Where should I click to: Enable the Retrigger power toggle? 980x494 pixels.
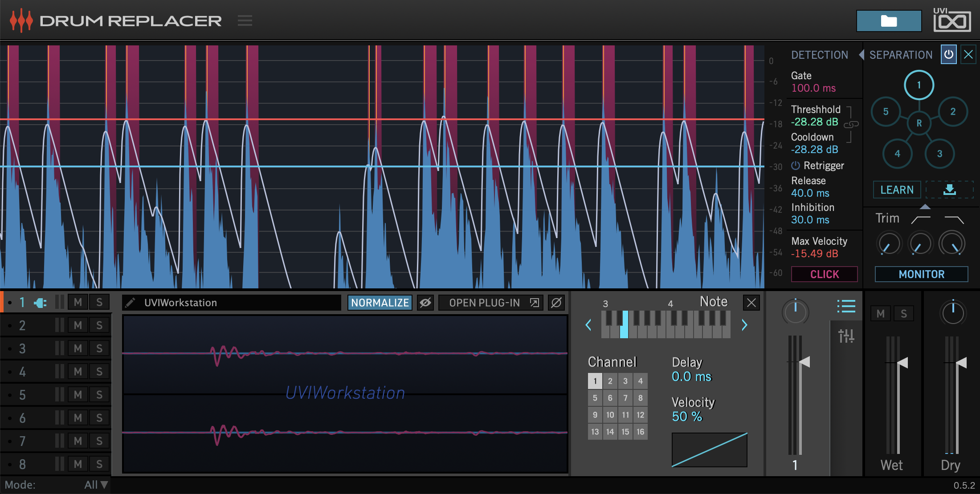coord(796,166)
